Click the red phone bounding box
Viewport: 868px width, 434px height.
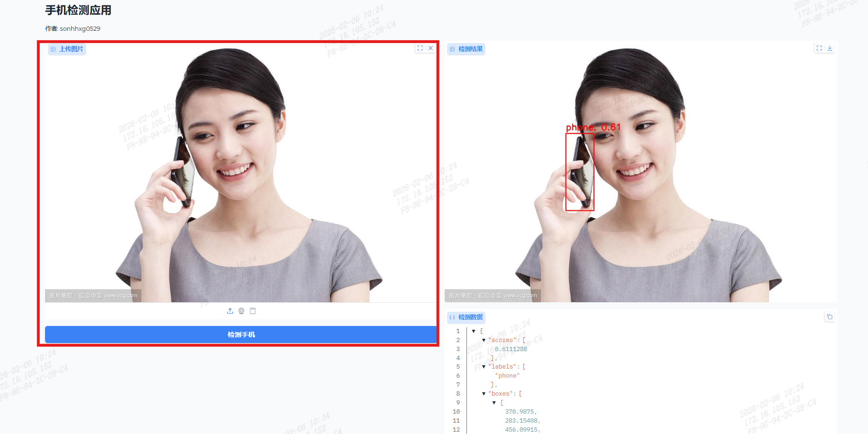tap(579, 172)
